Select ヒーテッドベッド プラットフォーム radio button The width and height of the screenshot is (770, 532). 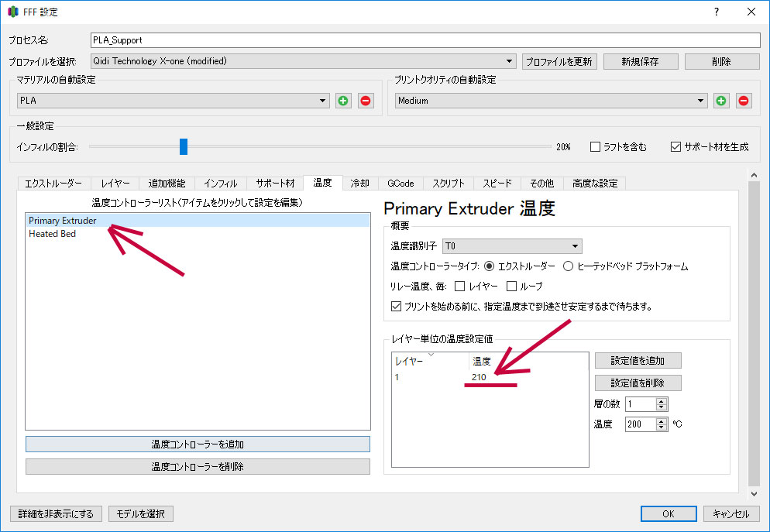point(568,266)
